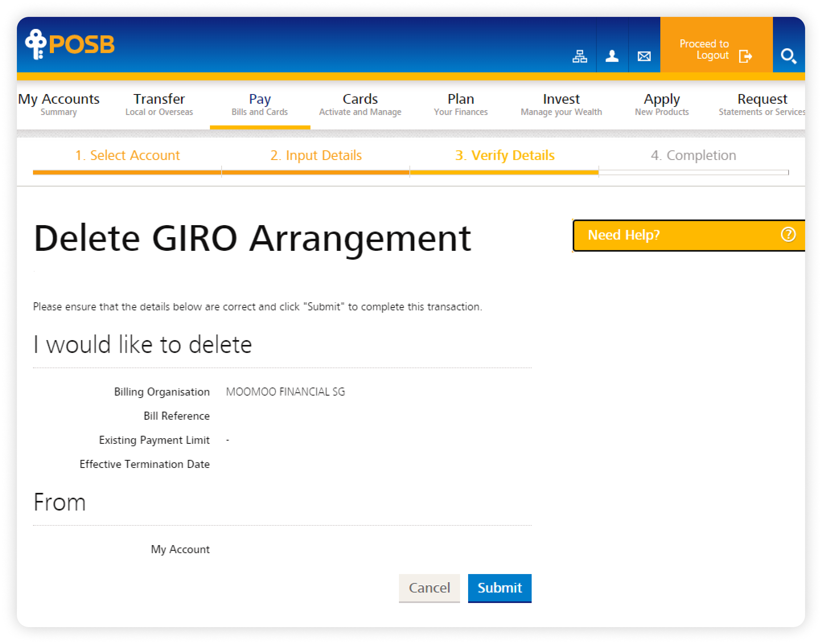Image resolution: width=822 pixels, height=644 pixels.
Task: Click the question mark help icon
Action: pos(788,234)
